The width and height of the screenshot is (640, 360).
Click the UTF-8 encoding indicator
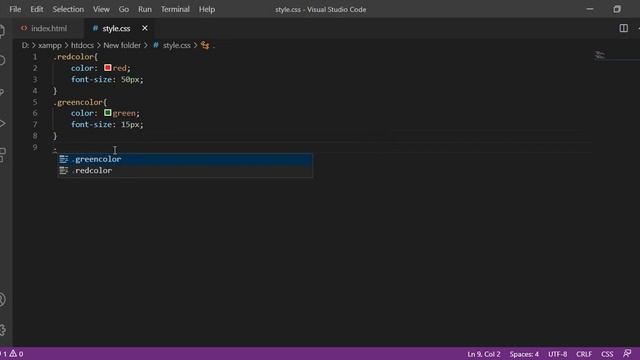tap(558, 354)
